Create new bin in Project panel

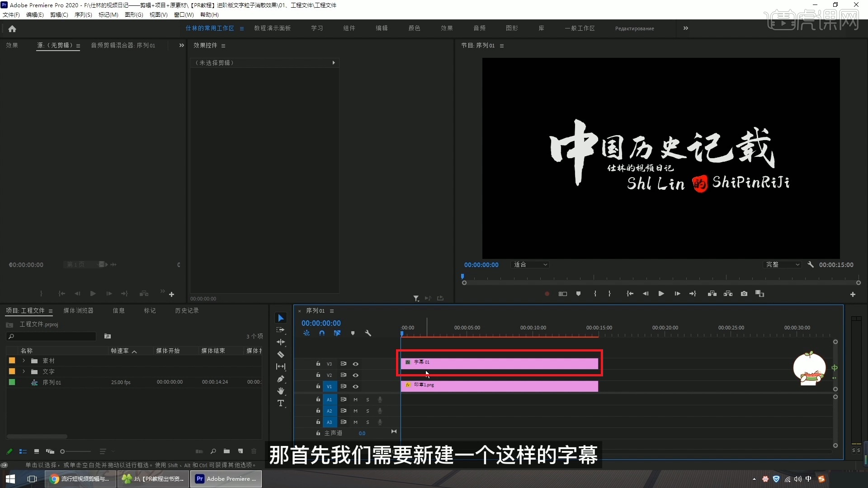[226, 451]
